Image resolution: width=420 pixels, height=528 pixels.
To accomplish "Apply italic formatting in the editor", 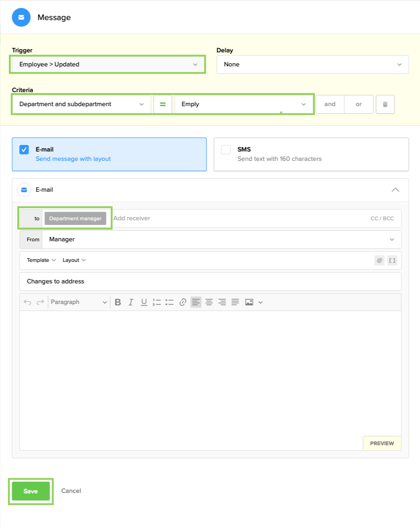I will tap(131, 302).
